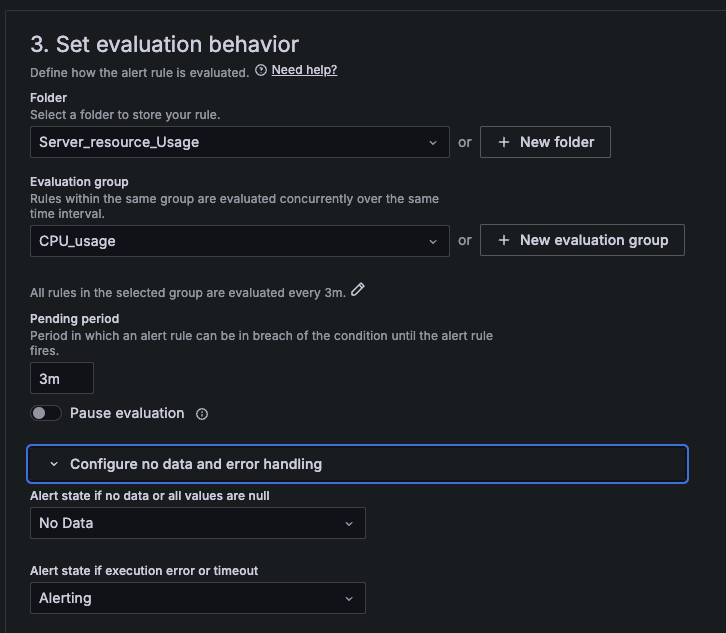Click the info icon beside Pause evaluation
This screenshot has height=633, width=726.
202,414
